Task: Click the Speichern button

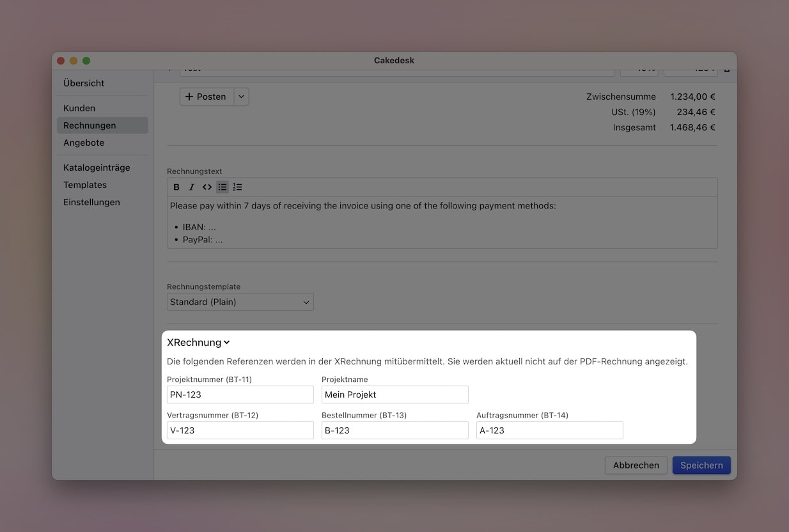Action: point(701,465)
